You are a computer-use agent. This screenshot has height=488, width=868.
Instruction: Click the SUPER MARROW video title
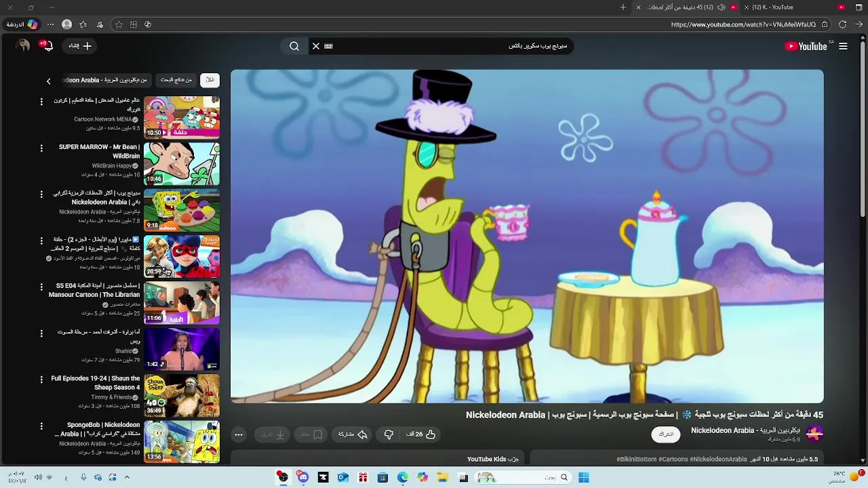point(99,151)
